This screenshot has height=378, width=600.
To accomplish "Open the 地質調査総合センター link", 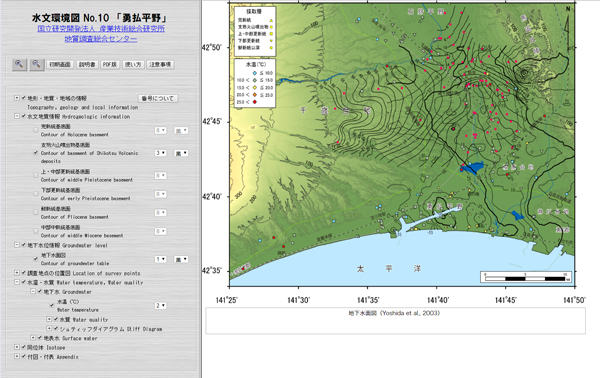I will [x=101, y=39].
